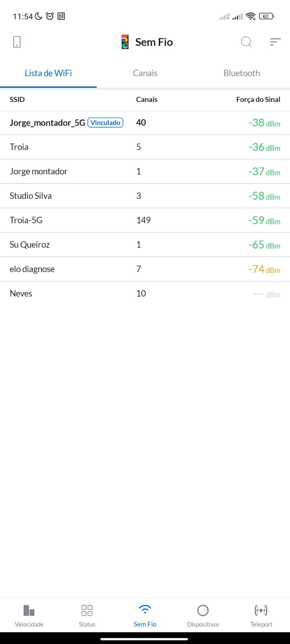The image size is (290, 644).
Task: Select the Studio Silva network row
Action: click(x=31, y=196)
